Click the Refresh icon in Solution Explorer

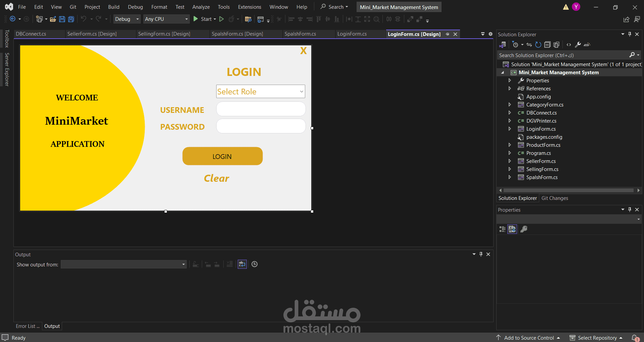coord(538,45)
